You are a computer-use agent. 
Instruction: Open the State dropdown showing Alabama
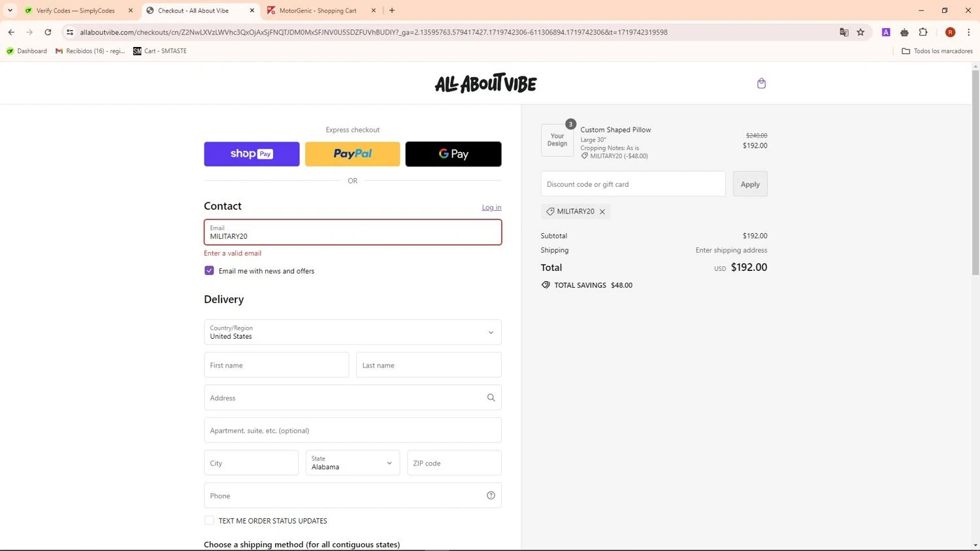tap(353, 463)
